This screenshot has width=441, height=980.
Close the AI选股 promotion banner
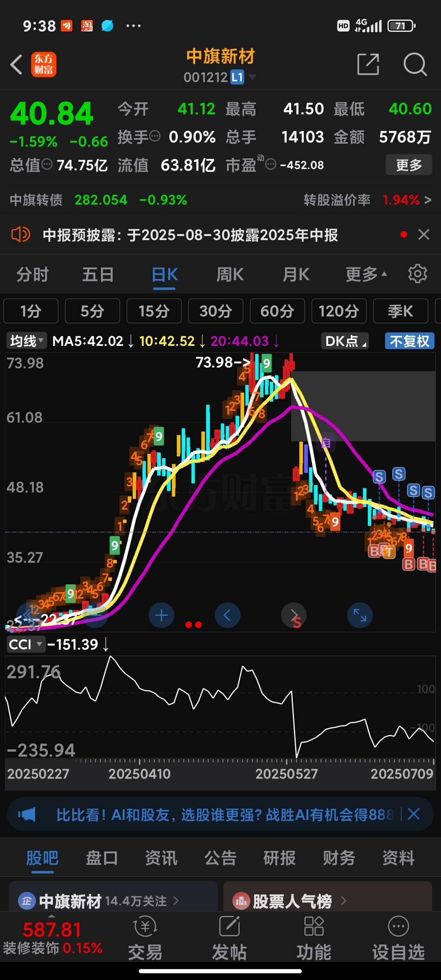(x=414, y=814)
